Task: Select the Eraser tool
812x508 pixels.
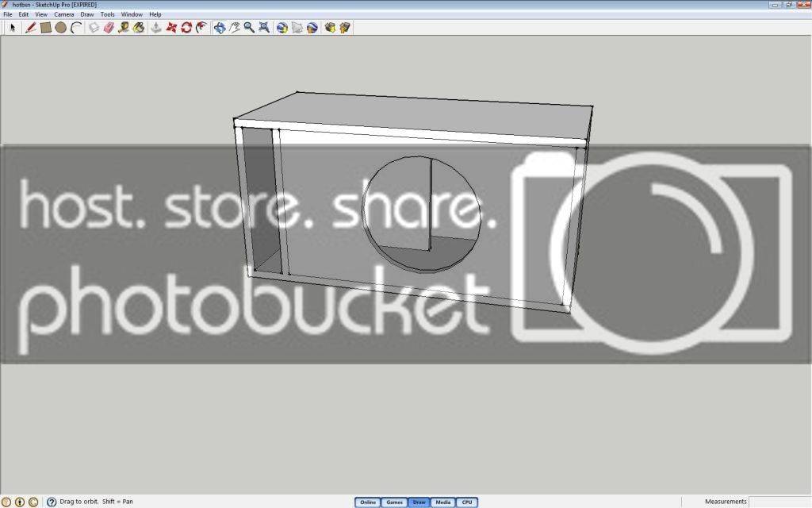Action: coord(109,28)
